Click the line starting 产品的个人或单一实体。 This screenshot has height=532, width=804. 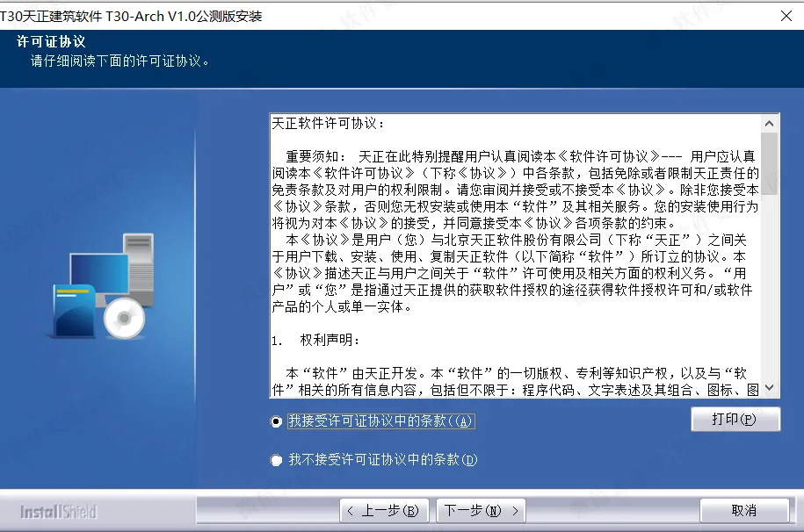(x=342, y=306)
